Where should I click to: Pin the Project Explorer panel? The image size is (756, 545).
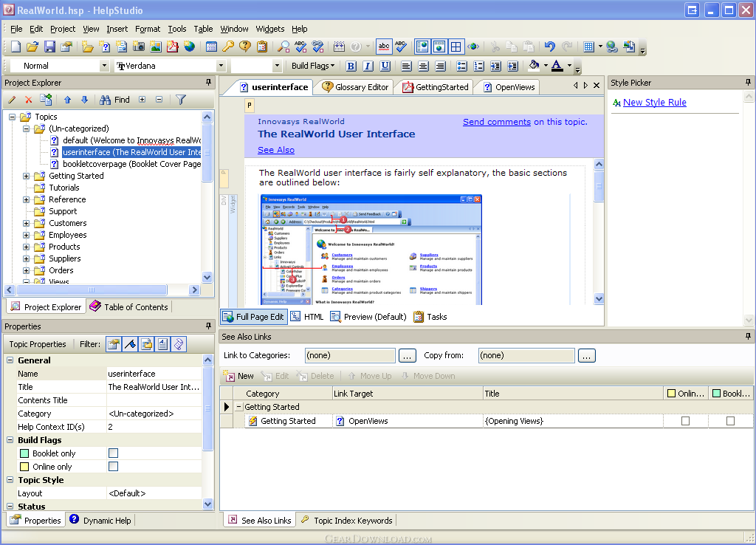(x=208, y=83)
